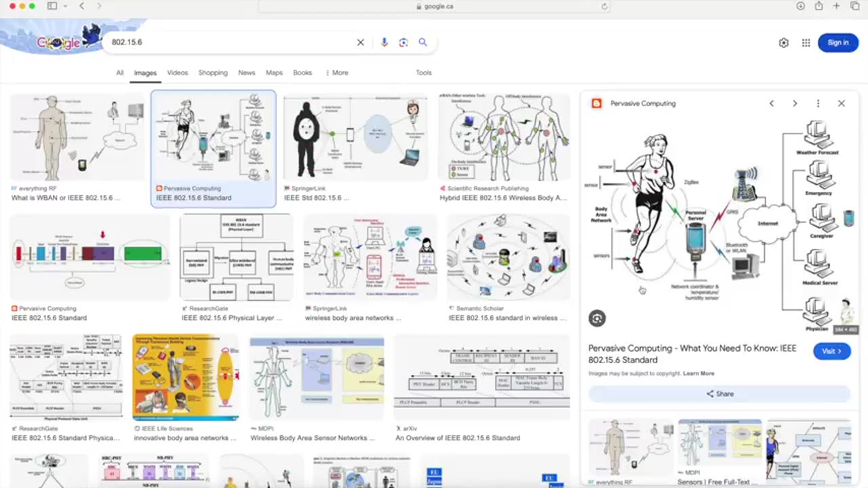Image resolution: width=868 pixels, height=488 pixels.
Task: Open the Tools filter options
Action: (424, 73)
